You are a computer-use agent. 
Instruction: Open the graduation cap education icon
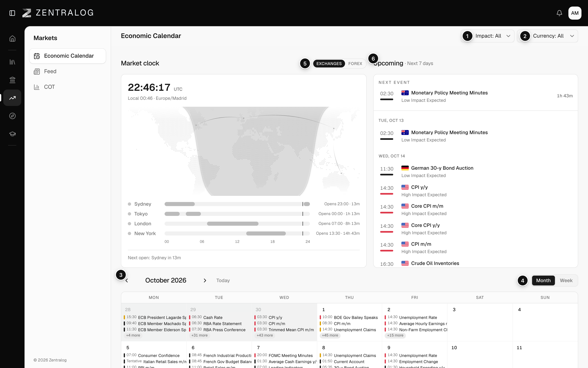(x=12, y=134)
